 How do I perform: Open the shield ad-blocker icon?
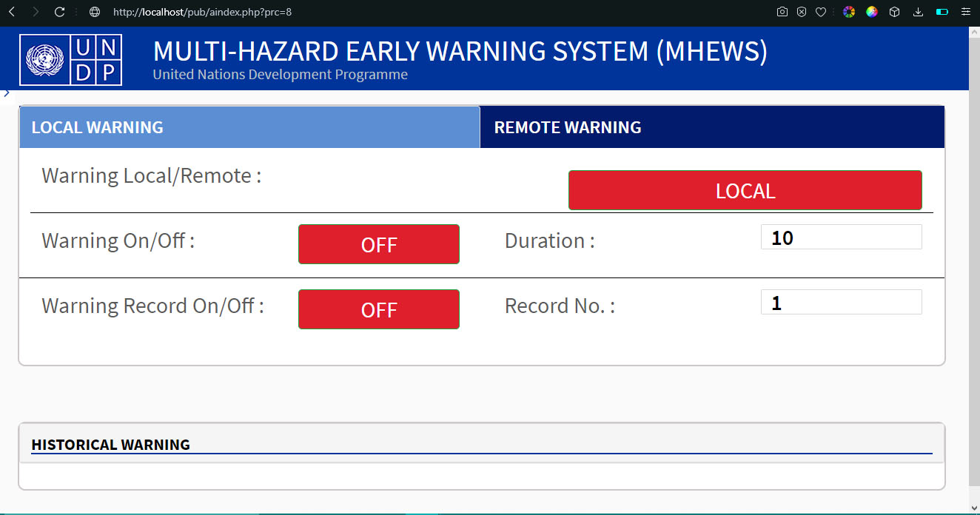pos(802,12)
